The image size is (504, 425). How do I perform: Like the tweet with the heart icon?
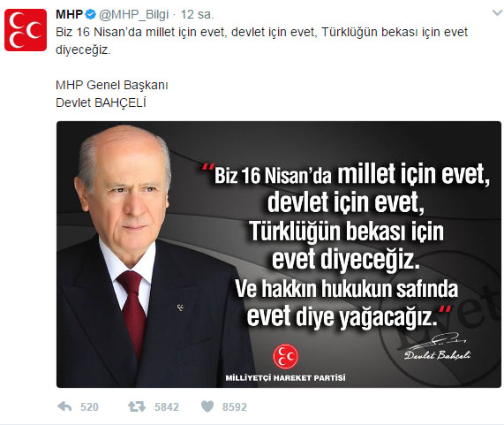(x=207, y=406)
